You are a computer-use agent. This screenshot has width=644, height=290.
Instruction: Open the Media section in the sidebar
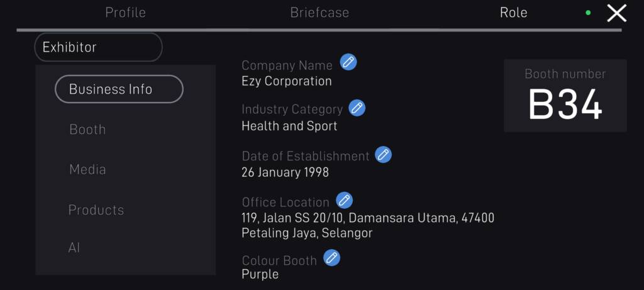tap(87, 169)
